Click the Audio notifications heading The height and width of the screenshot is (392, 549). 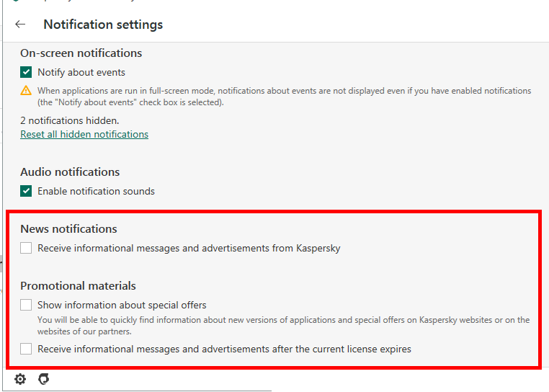click(70, 171)
